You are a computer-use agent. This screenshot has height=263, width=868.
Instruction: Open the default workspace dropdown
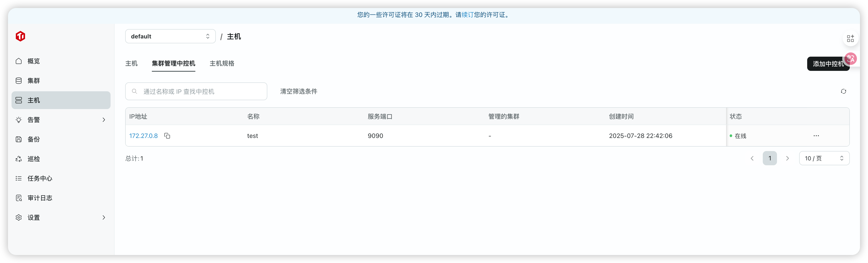pos(170,36)
